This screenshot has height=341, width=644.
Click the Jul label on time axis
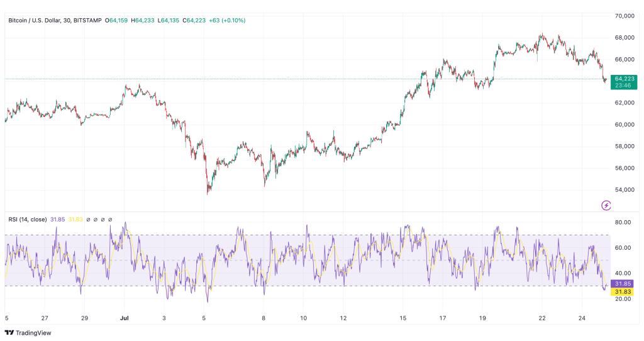tap(125, 318)
